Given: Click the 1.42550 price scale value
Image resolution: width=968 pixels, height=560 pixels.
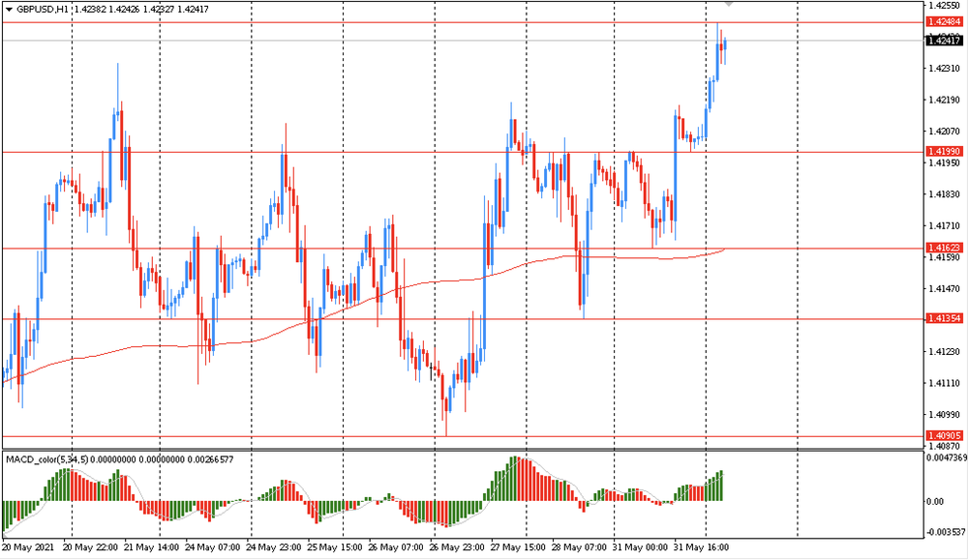Looking at the screenshot, I should tap(945, 6).
